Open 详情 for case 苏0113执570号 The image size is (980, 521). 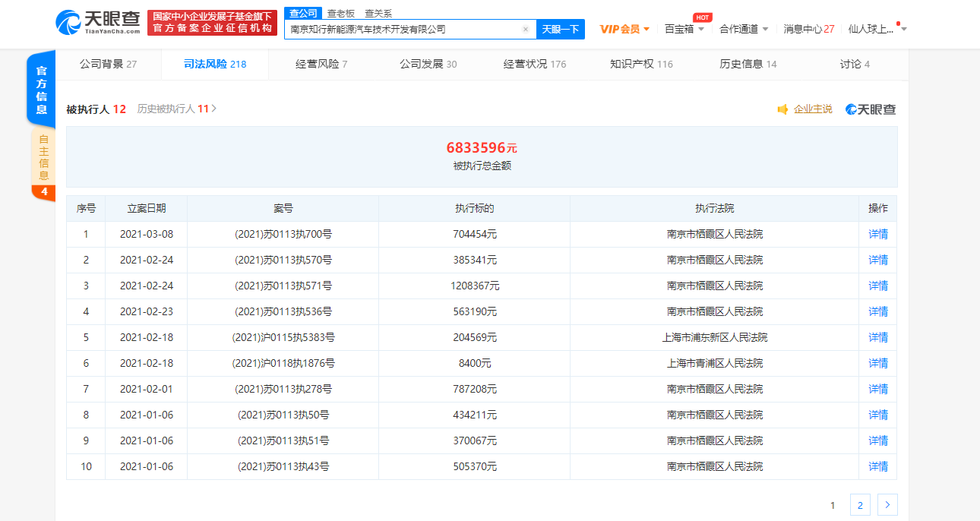click(x=878, y=260)
